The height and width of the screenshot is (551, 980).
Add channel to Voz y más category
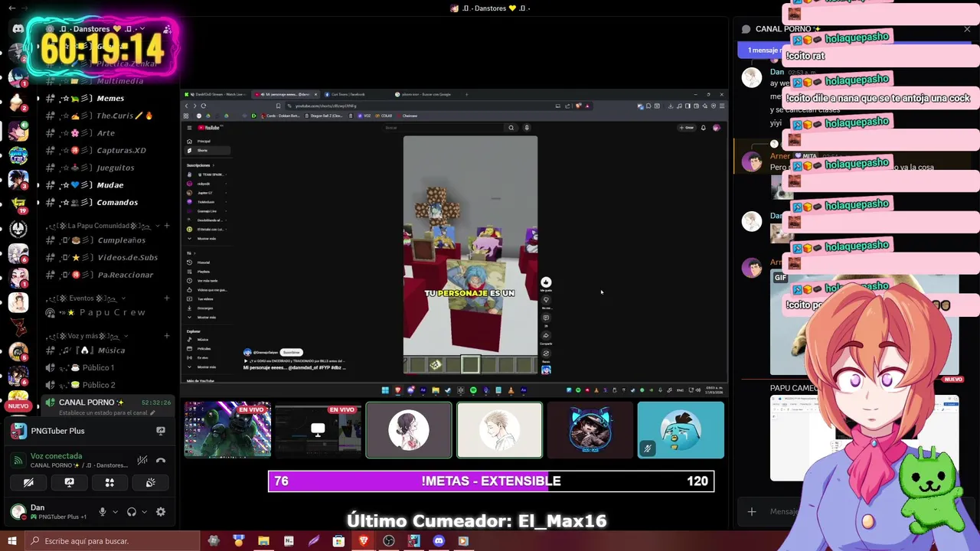click(x=167, y=336)
